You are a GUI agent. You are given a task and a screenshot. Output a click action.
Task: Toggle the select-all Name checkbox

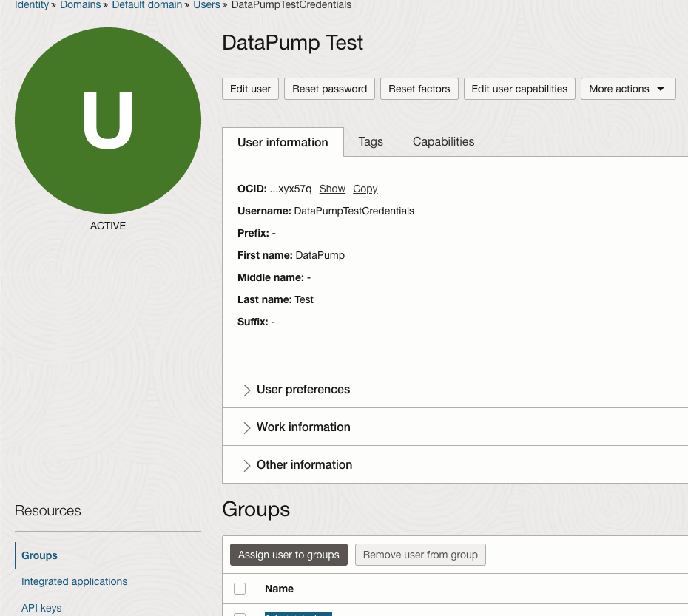tap(240, 589)
